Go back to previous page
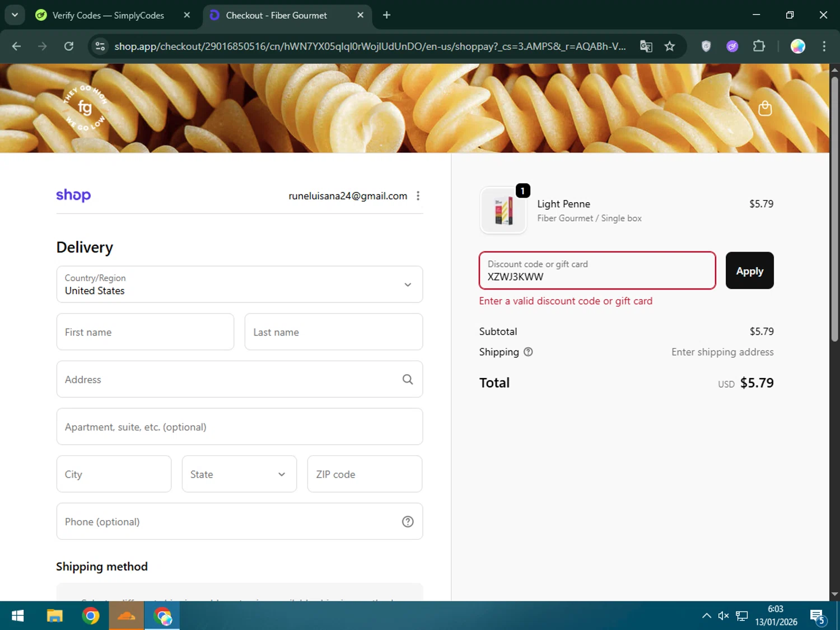Screen dimensions: 840x630 (x=16, y=46)
